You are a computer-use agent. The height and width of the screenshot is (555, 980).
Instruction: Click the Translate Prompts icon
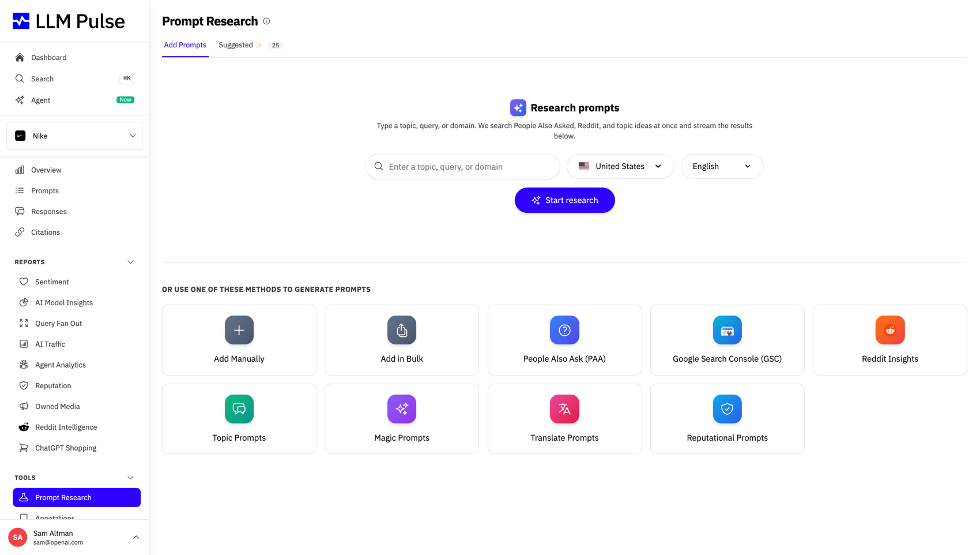click(x=564, y=409)
